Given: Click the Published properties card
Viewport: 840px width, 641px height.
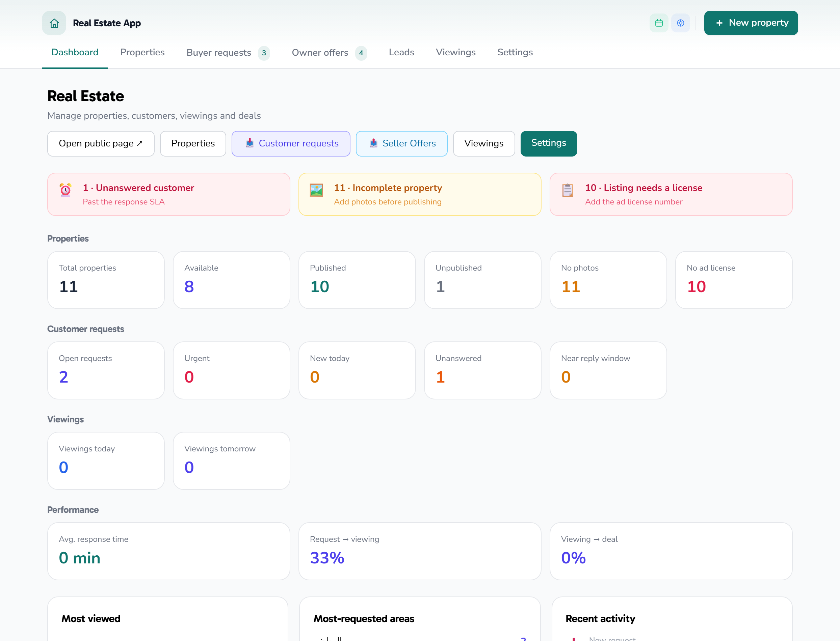Looking at the screenshot, I should (357, 280).
